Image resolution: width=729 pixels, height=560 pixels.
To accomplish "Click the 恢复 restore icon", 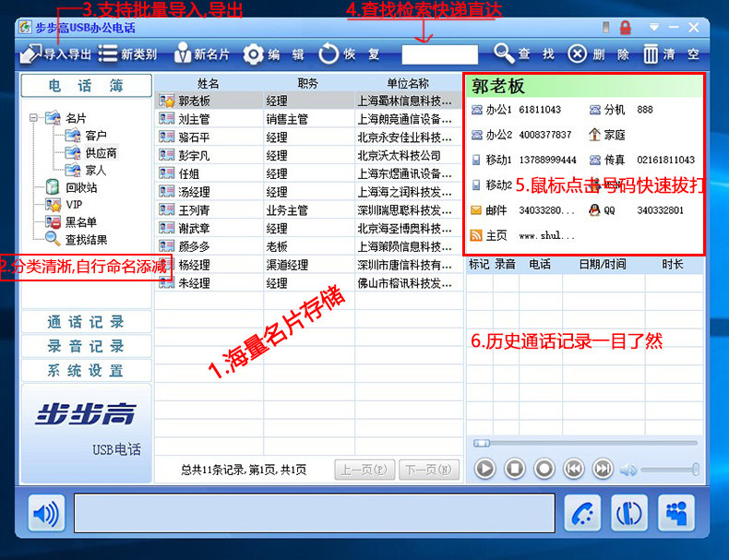I will (329, 54).
